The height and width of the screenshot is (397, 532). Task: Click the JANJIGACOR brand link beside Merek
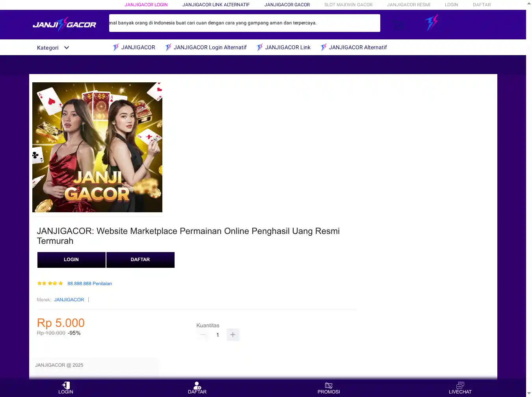[69, 300]
